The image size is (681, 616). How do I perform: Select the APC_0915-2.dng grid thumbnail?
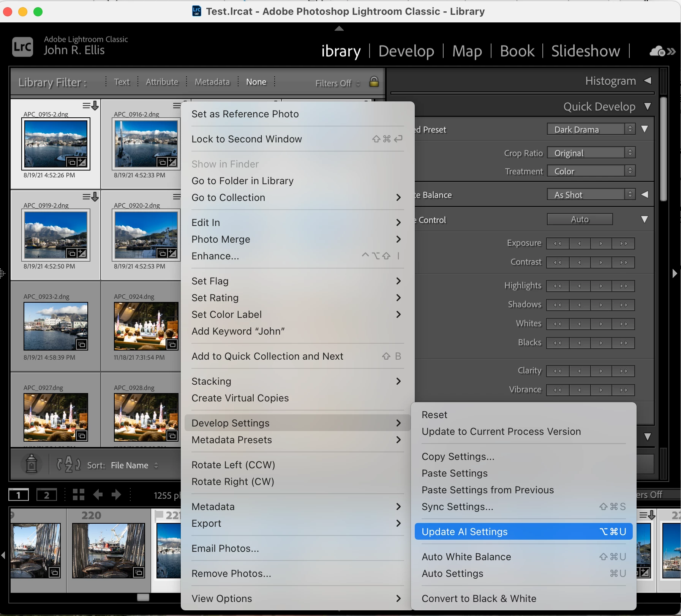[x=56, y=144]
